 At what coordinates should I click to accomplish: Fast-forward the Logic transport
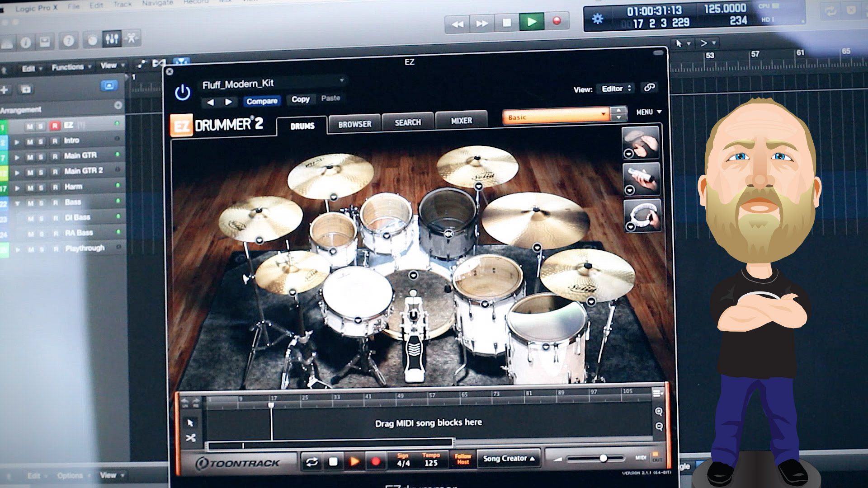click(482, 23)
